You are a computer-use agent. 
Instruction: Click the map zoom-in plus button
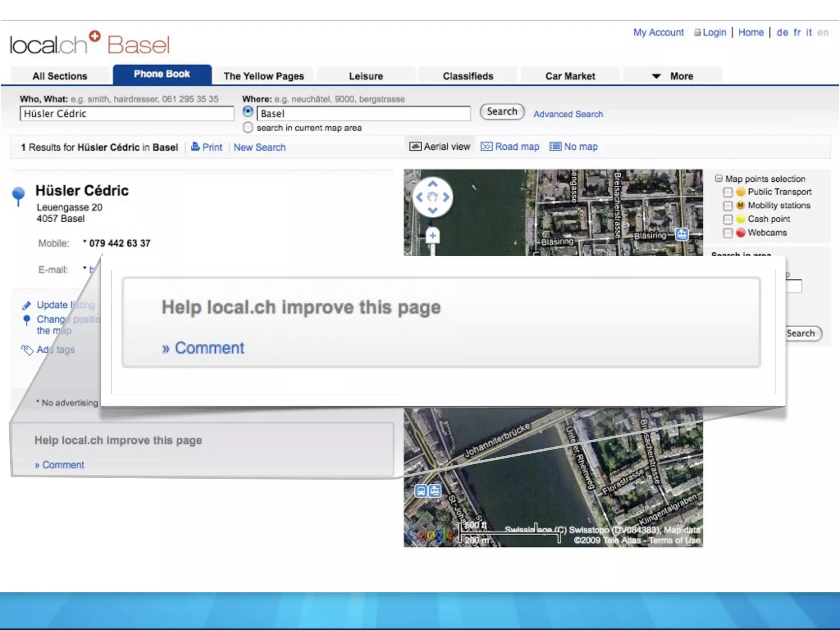click(432, 235)
